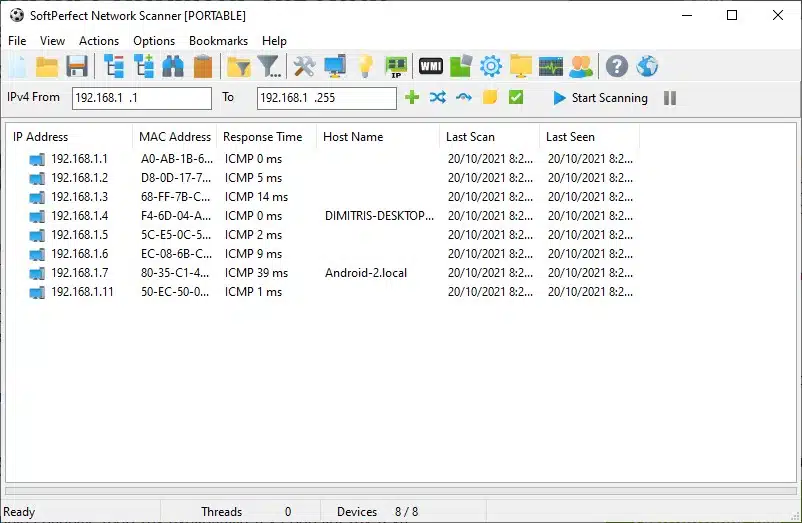
Task: Click the yellow note icon in range bar
Action: pos(490,97)
